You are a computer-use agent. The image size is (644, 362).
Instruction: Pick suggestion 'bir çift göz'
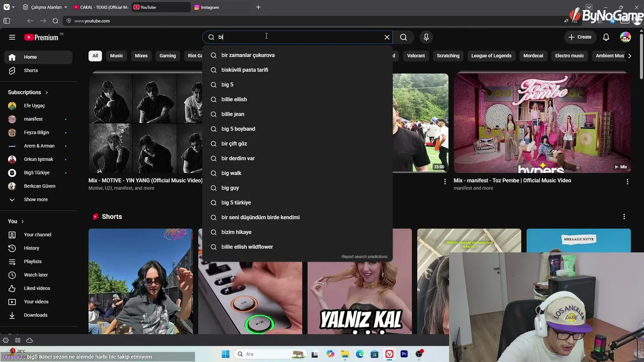pyautogui.click(x=297, y=144)
